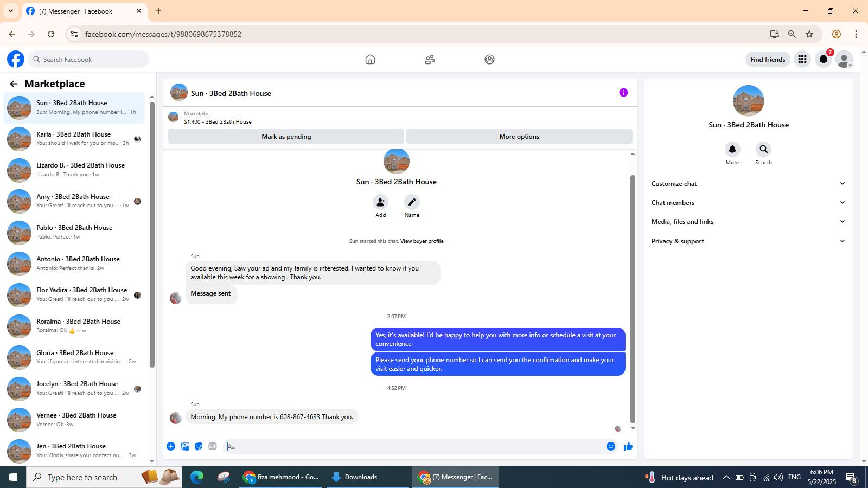
Task: Switch to fiza mehmood Chrome taskbar window
Action: coord(282,477)
